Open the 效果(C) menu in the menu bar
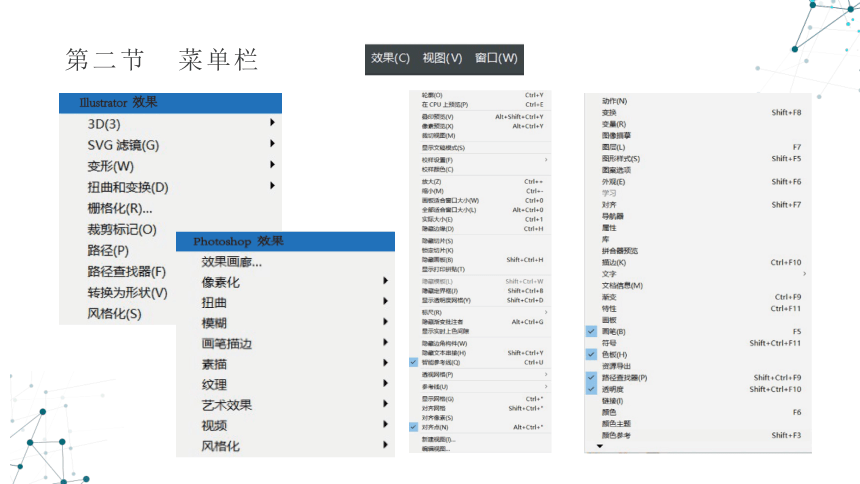Viewport: 860px width, 484px height. point(390,58)
